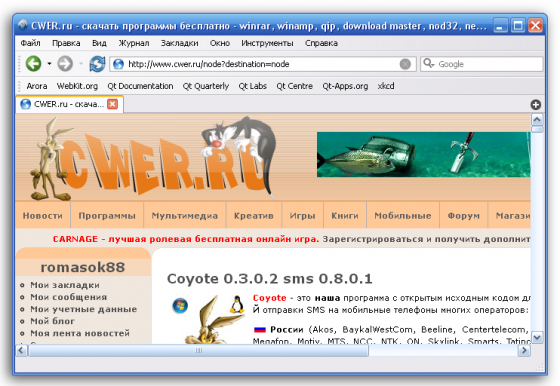Open the Forward button history dropdown arrow
Image resolution: width=560 pixels, height=386 pixels.
pos(81,64)
